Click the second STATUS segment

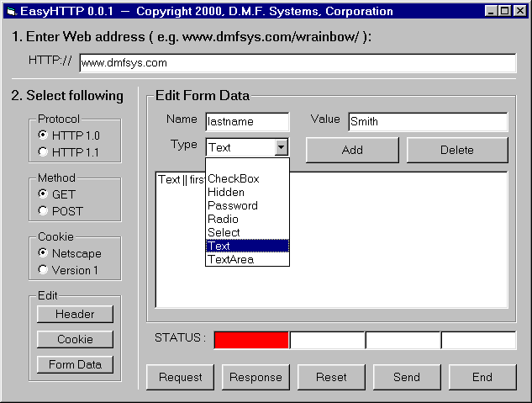pos(328,340)
